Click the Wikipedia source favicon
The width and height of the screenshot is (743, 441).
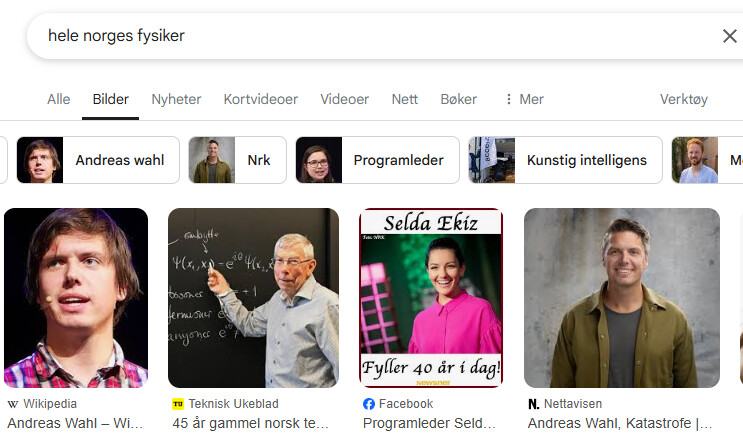coord(13,404)
